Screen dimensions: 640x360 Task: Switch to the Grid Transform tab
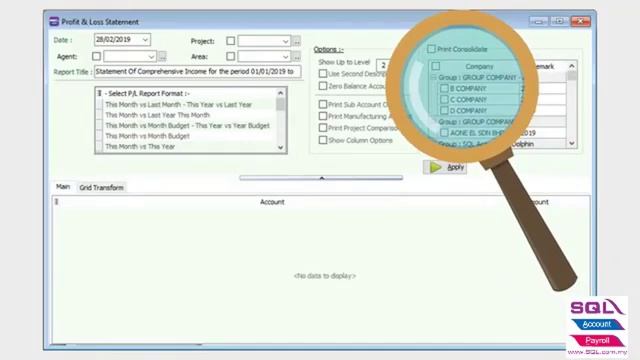click(x=101, y=187)
